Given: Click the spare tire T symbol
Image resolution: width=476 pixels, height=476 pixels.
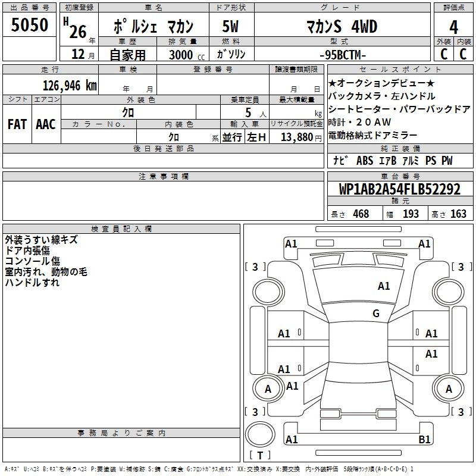Looking at the screenshot, I should [x=260, y=455].
